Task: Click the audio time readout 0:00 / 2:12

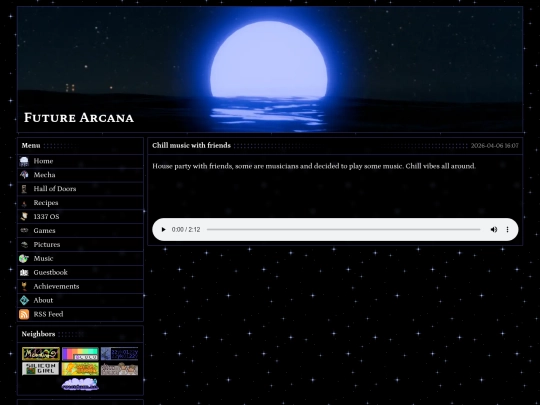Action: pos(186,229)
